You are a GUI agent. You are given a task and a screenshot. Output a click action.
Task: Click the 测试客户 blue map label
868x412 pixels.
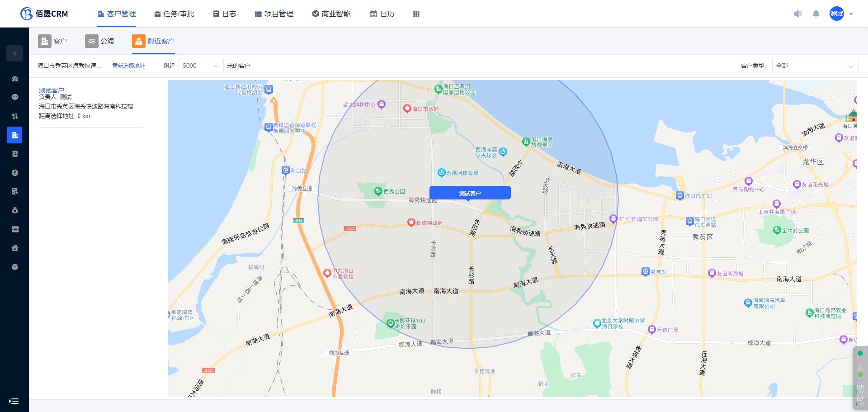tap(470, 193)
